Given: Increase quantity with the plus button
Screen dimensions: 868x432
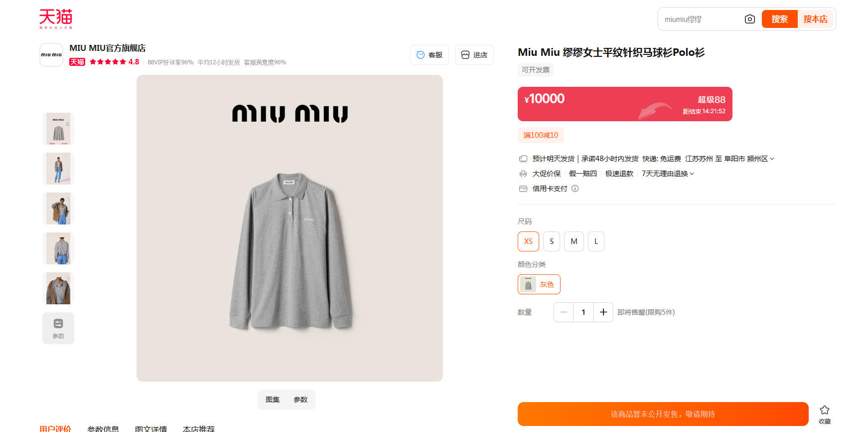Looking at the screenshot, I should click(603, 312).
